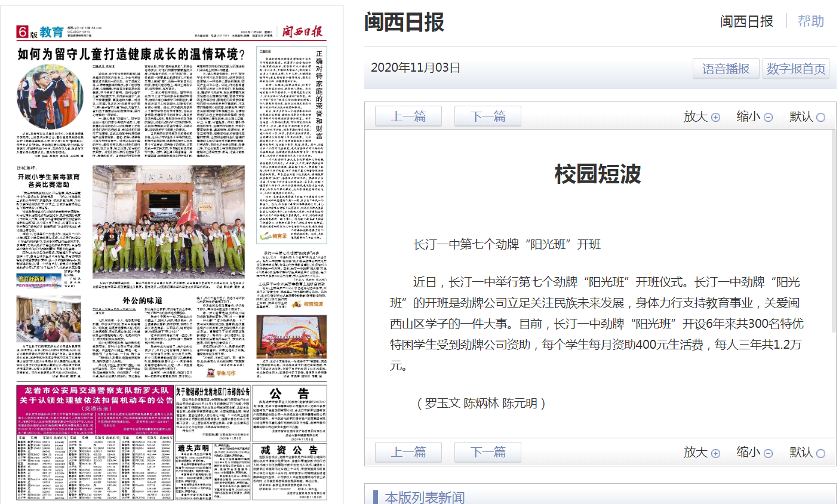Open the 帮助 help link
Screen dimensions: 839x504
[810, 21]
